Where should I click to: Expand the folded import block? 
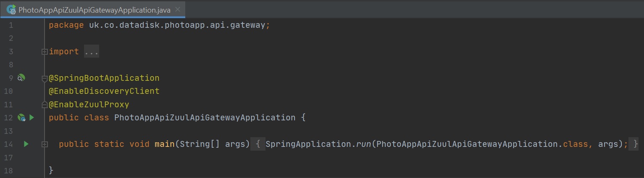pyautogui.click(x=44, y=52)
